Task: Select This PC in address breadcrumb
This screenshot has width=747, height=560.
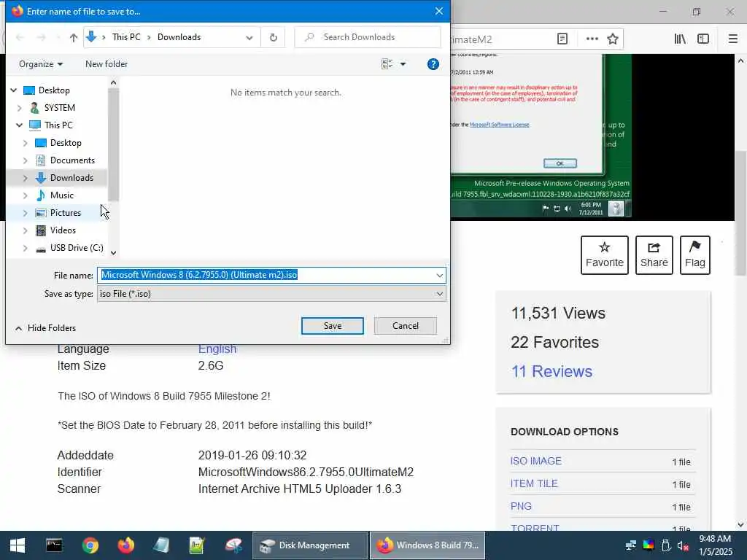Action: point(126,37)
